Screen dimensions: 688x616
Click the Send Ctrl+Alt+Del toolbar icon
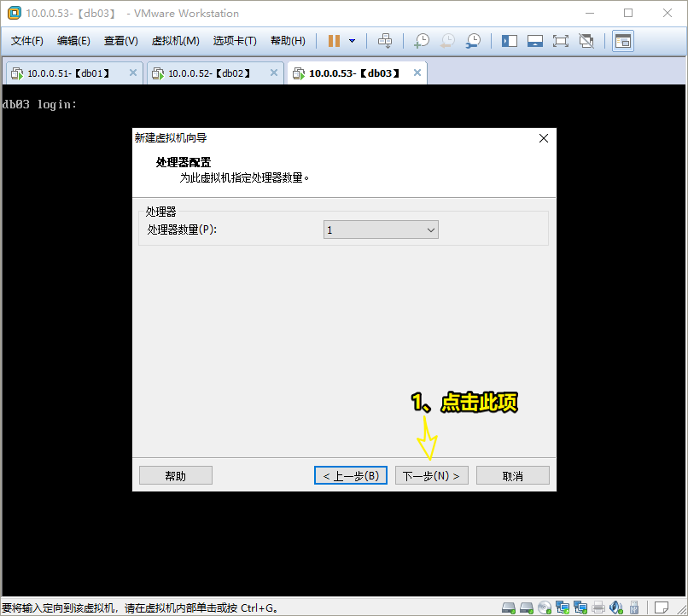pos(385,41)
